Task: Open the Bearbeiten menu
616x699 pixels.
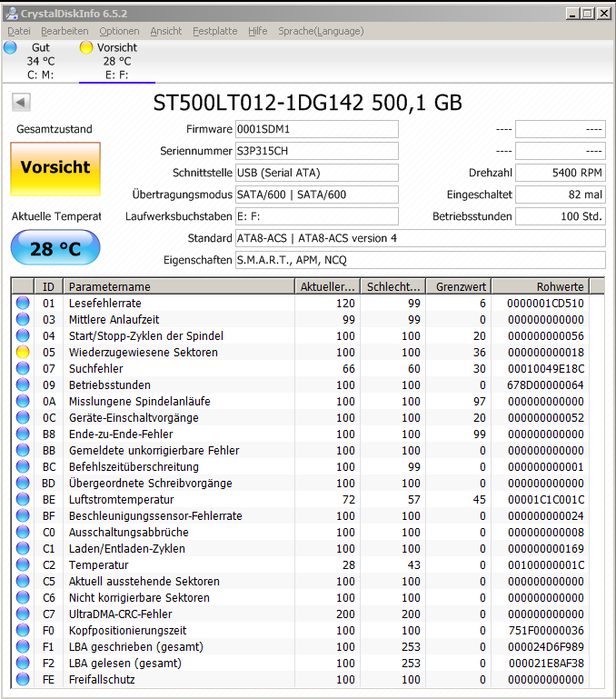Action: 65,31
